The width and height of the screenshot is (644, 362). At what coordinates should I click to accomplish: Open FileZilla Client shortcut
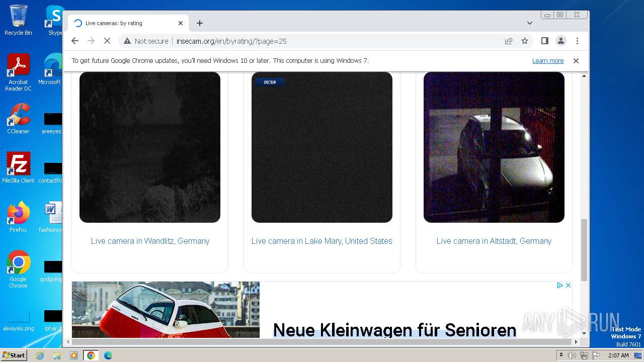tap(18, 168)
